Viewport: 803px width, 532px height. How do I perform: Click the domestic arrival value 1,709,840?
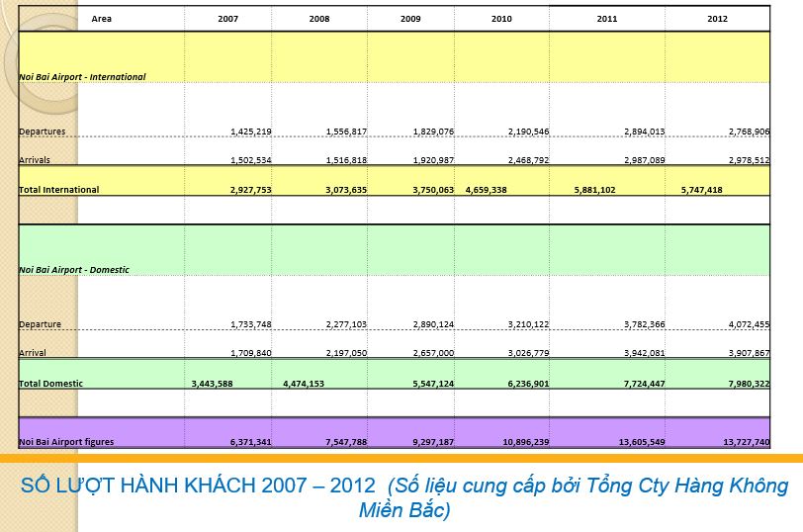tap(251, 353)
